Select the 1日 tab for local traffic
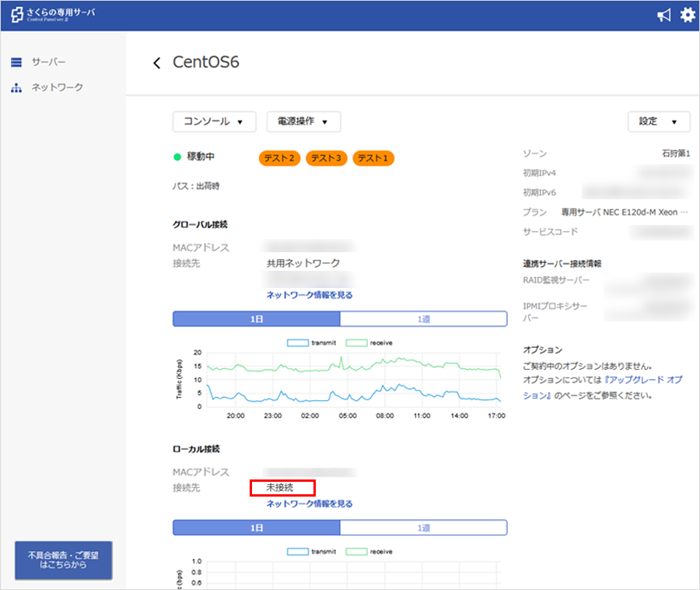 tap(257, 528)
